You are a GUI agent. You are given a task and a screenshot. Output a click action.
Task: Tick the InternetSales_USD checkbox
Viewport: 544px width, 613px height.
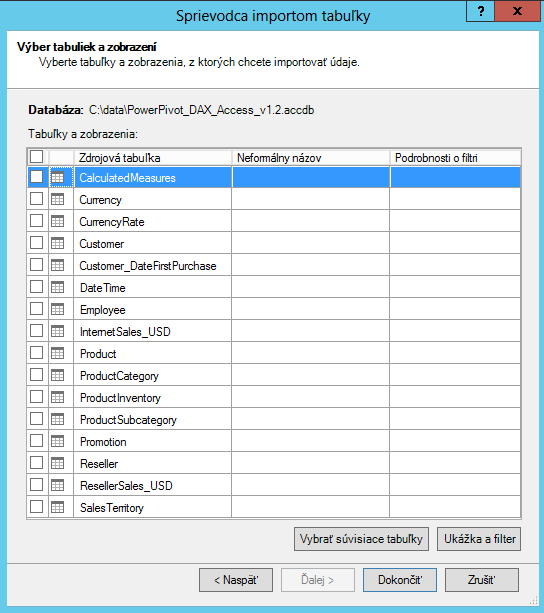point(36,331)
